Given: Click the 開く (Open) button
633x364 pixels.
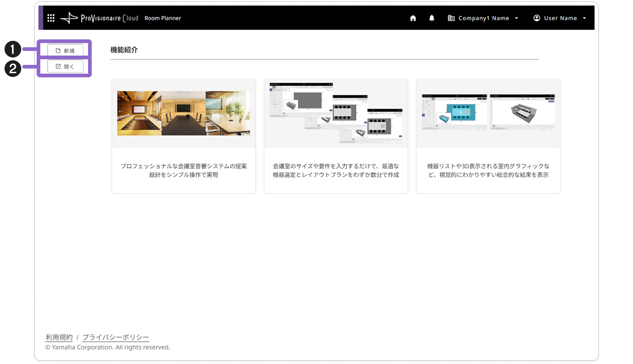Looking at the screenshot, I should [x=65, y=66].
